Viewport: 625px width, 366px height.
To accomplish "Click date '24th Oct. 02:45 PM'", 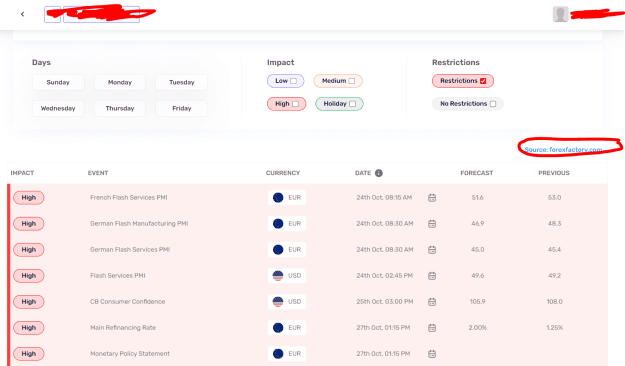I will click(385, 275).
